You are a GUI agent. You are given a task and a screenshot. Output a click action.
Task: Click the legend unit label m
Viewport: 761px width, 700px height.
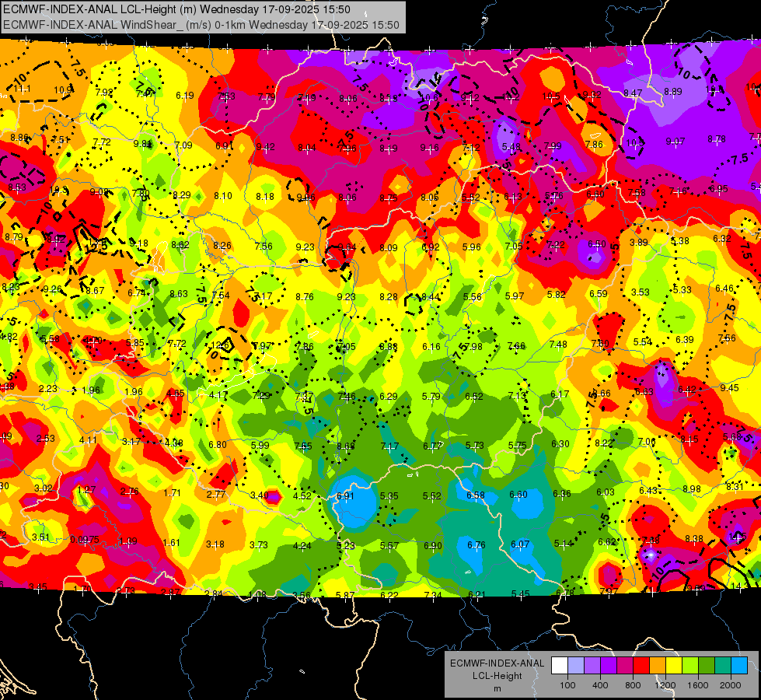coord(497,689)
